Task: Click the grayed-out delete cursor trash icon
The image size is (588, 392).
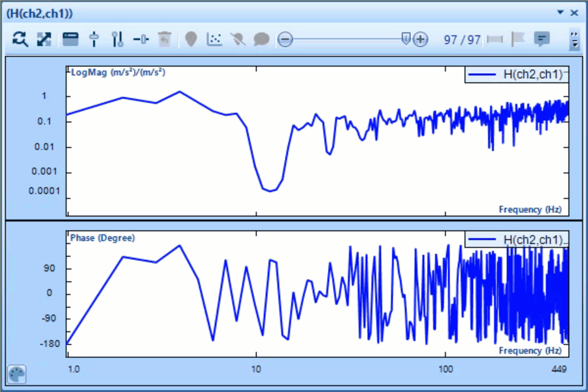Action: point(165,40)
